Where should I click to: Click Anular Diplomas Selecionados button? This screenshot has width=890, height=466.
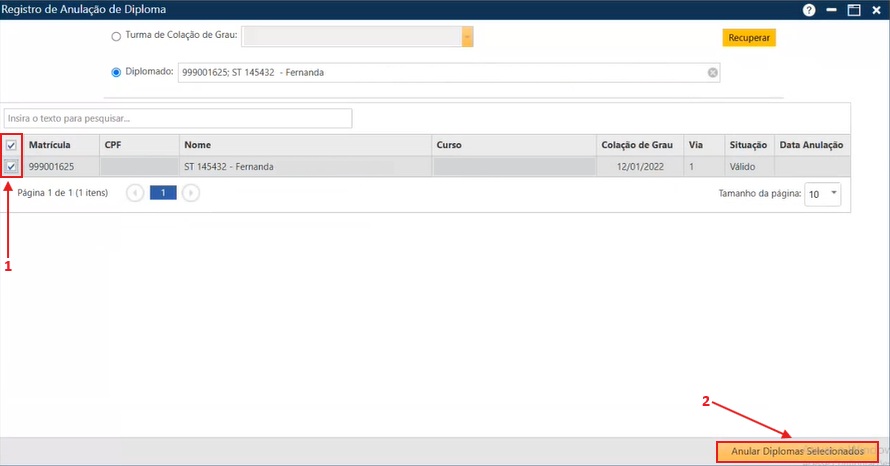point(797,452)
